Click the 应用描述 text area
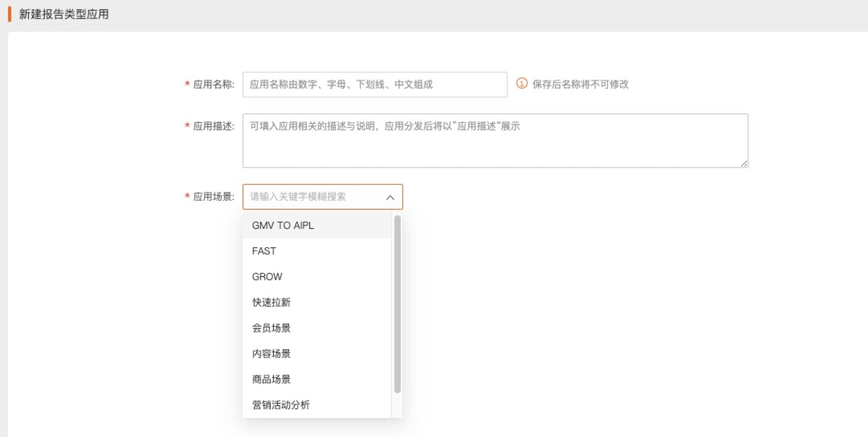Screen dimensions: 868x437 495,141
